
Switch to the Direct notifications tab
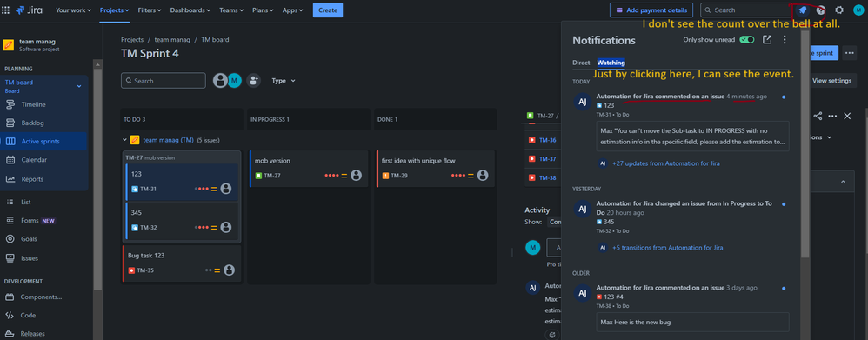pyautogui.click(x=581, y=63)
